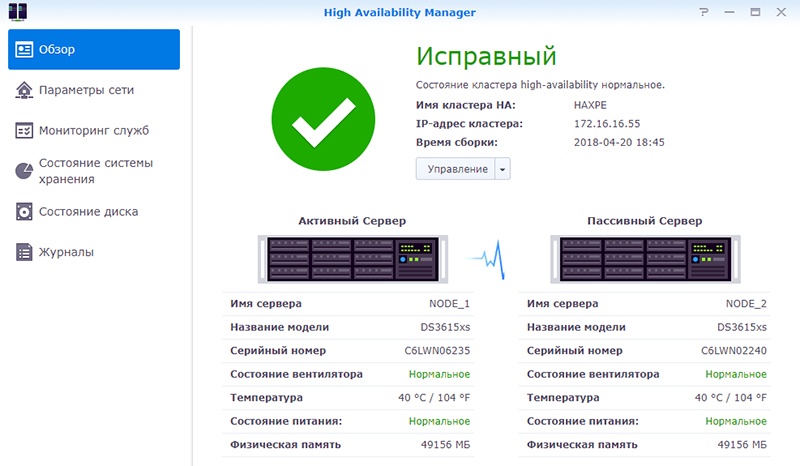The image size is (800, 466).
Task: Maximize the High Availability Manager window
Action: click(x=755, y=12)
